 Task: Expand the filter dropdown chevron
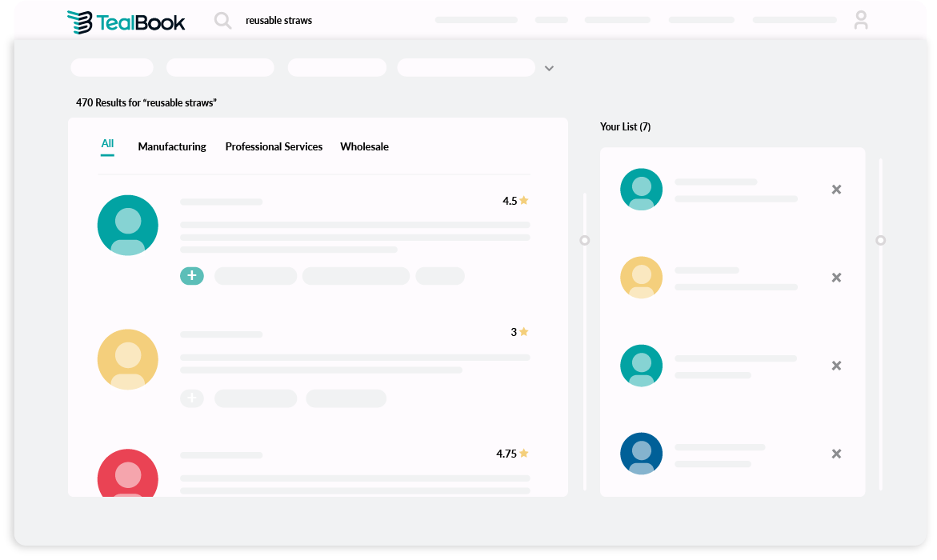point(549,68)
